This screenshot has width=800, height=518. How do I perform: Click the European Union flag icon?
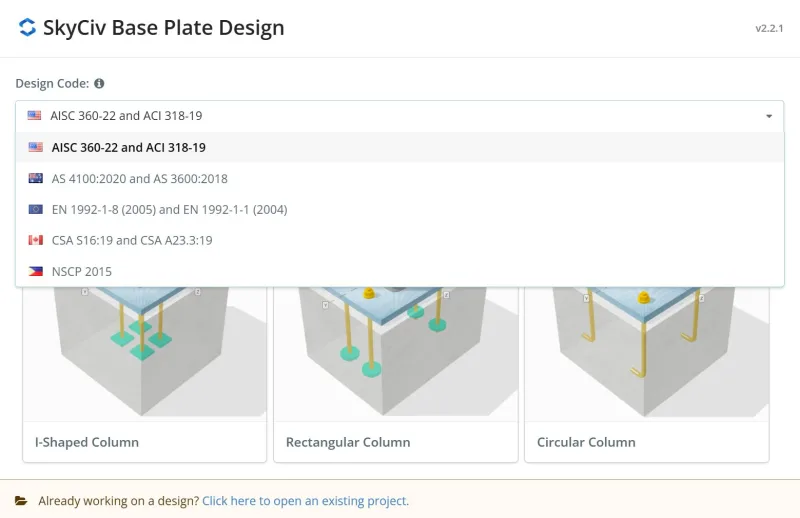pos(36,210)
